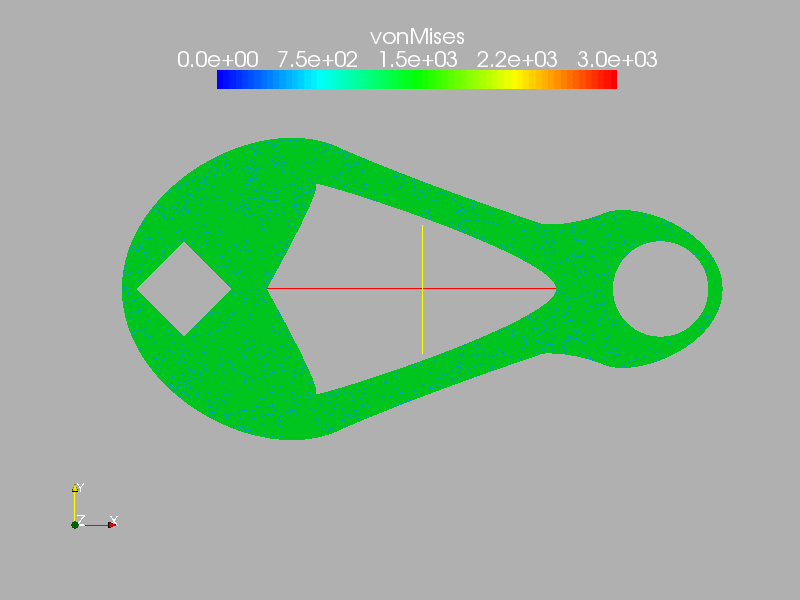The width and height of the screenshot is (800, 600).
Task: Click the Y axis arrow in orientation widget
Action: point(75,489)
